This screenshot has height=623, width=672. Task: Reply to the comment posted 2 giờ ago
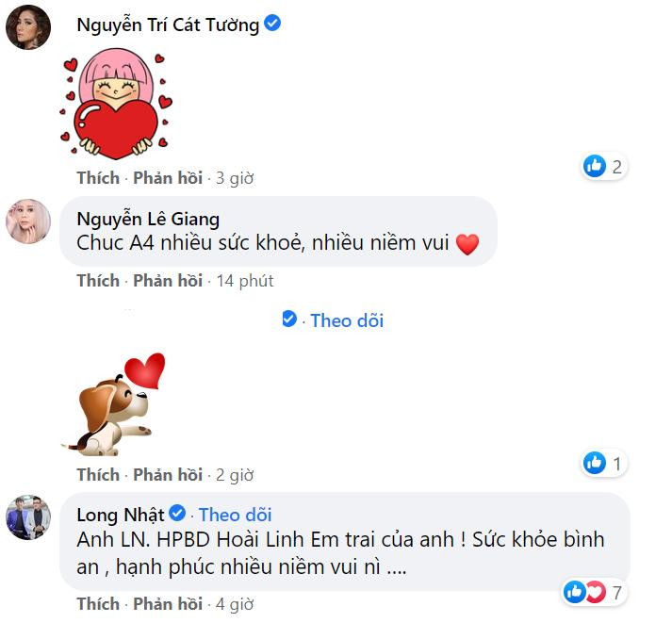(168, 474)
